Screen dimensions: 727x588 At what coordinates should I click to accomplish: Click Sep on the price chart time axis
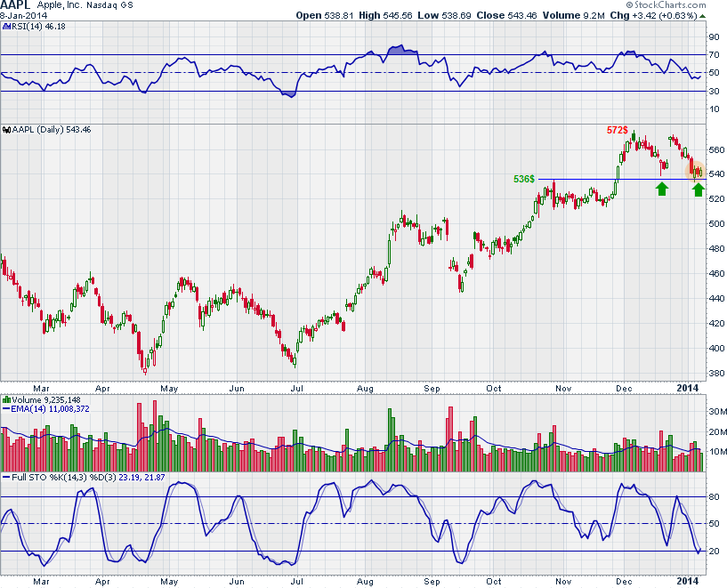[x=432, y=388]
